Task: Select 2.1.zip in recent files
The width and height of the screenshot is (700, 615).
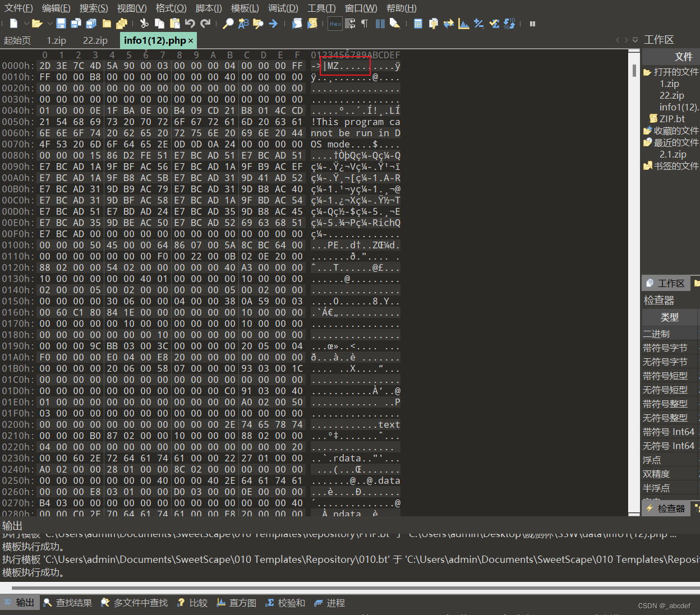Action: click(x=673, y=154)
